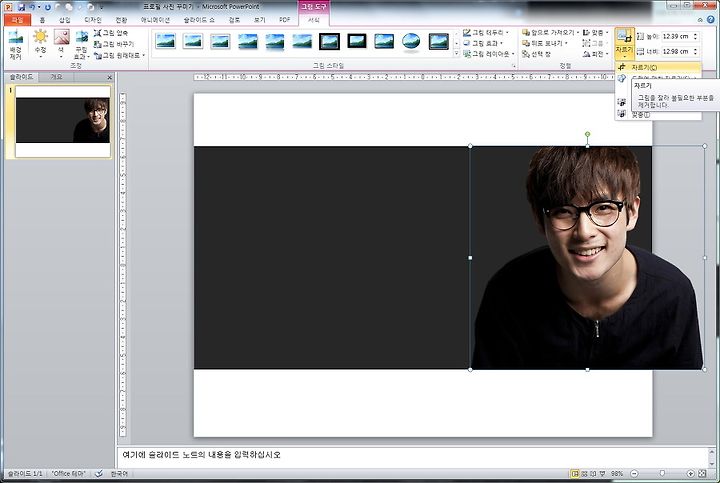Open the Picture Effects (그림 효과) dropdown
The height and width of the screenshot is (483, 720).
point(484,43)
